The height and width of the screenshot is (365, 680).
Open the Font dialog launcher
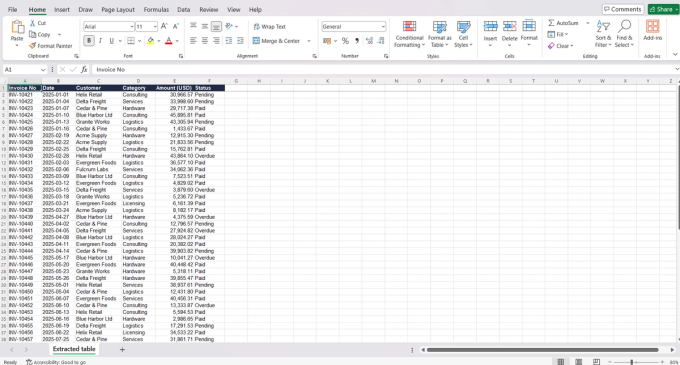coord(181,56)
